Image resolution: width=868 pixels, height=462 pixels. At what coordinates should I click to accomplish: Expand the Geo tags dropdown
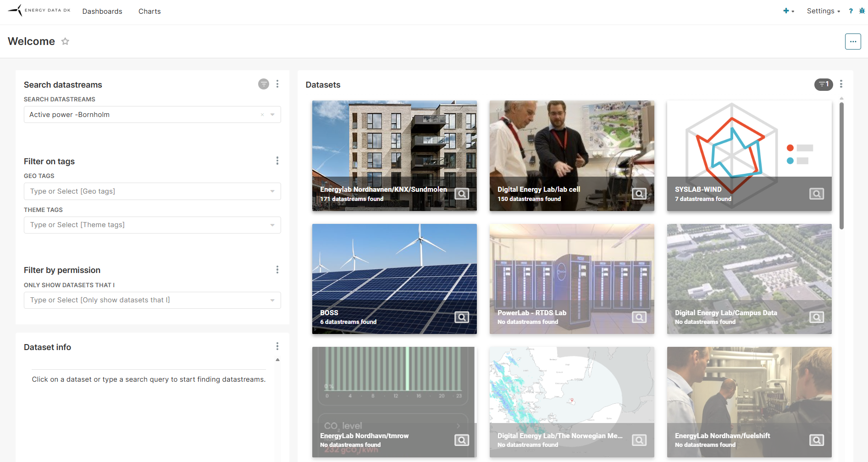coord(272,191)
